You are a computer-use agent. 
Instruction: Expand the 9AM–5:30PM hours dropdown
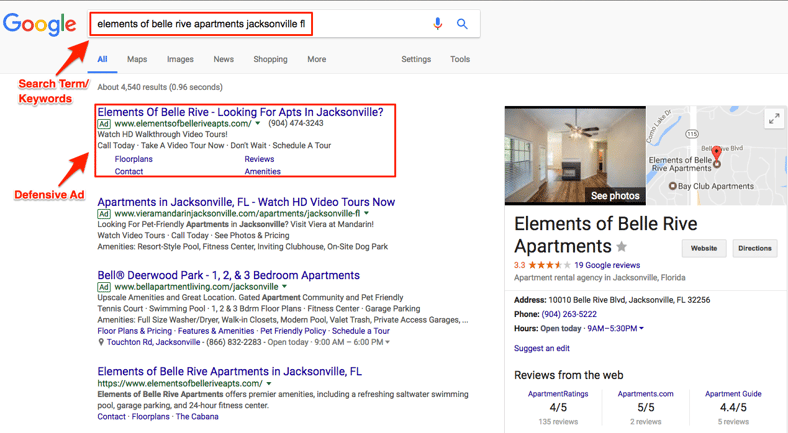point(641,329)
